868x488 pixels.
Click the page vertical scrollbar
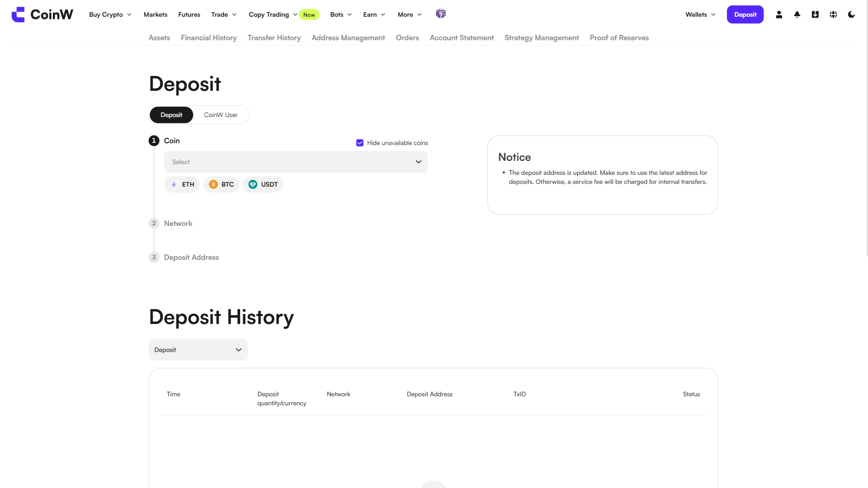[x=867, y=128]
